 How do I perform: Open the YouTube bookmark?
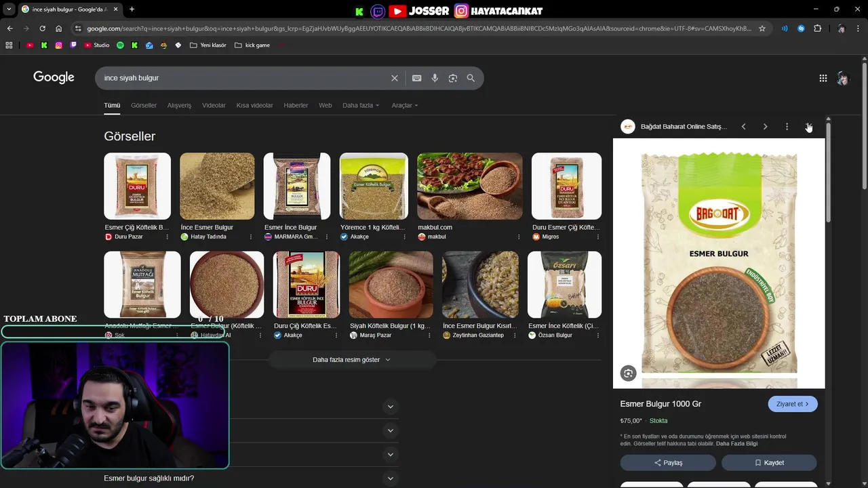click(x=30, y=45)
